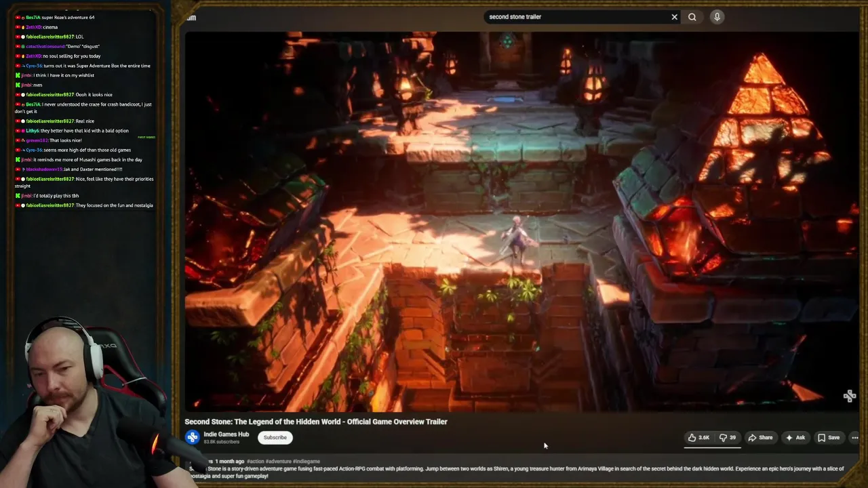Open the Share button
The height and width of the screenshot is (488, 868).
pos(760,438)
